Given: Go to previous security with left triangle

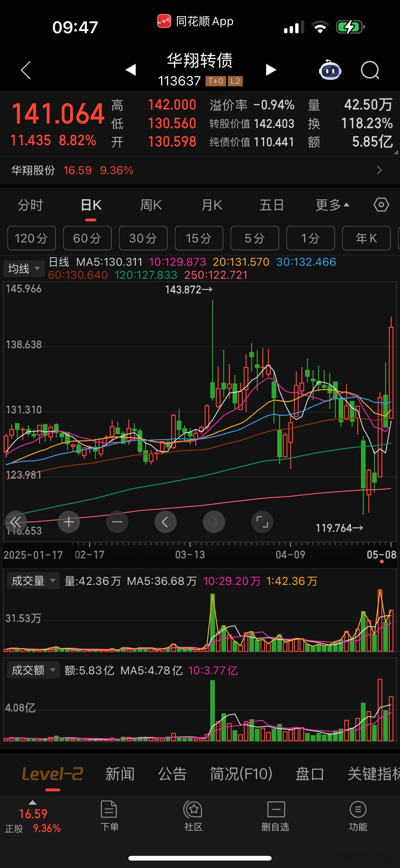Looking at the screenshot, I should click(x=131, y=70).
